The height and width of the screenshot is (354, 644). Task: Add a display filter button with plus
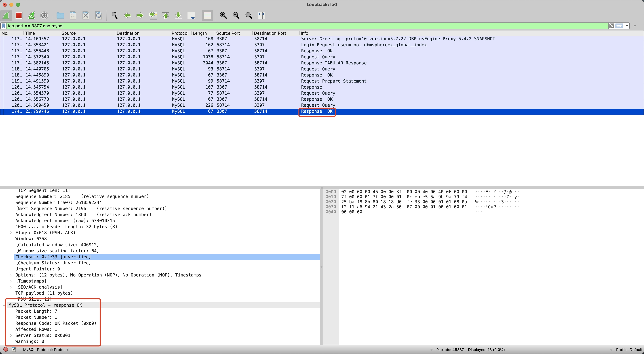tap(635, 26)
